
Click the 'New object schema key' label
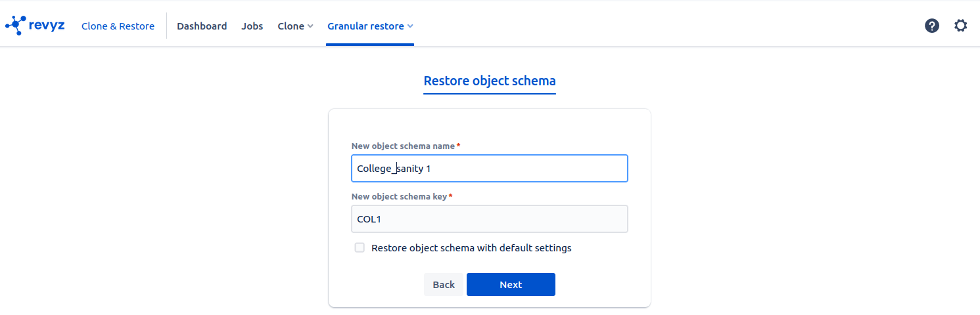tap(399, 196)
